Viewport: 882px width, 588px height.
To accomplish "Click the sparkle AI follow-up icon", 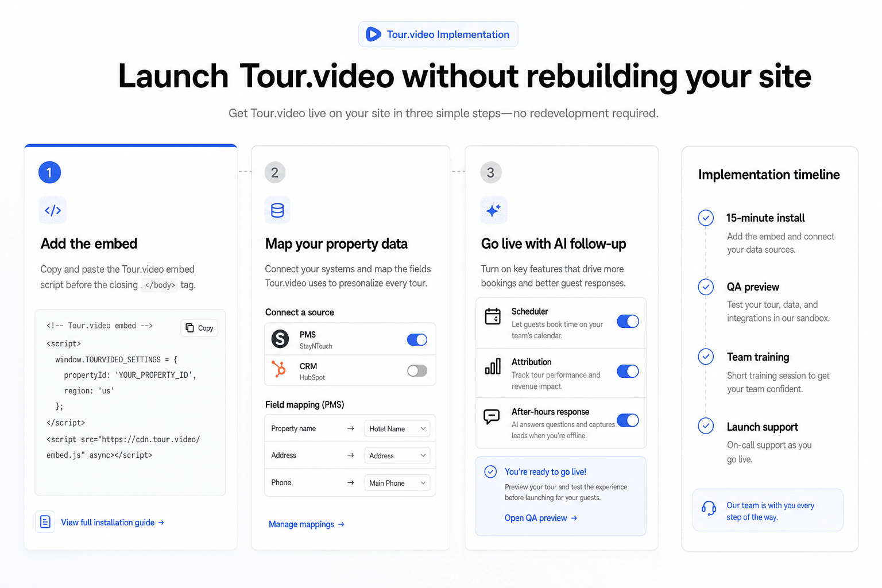I will [493, 210].
